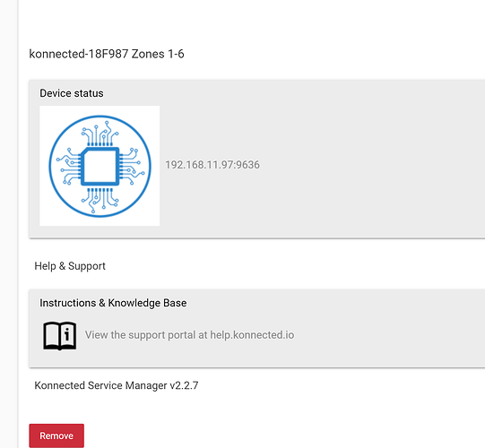Click the 'Device status' heading
This screenshot has width=485, height=448.
click(72, 93)
